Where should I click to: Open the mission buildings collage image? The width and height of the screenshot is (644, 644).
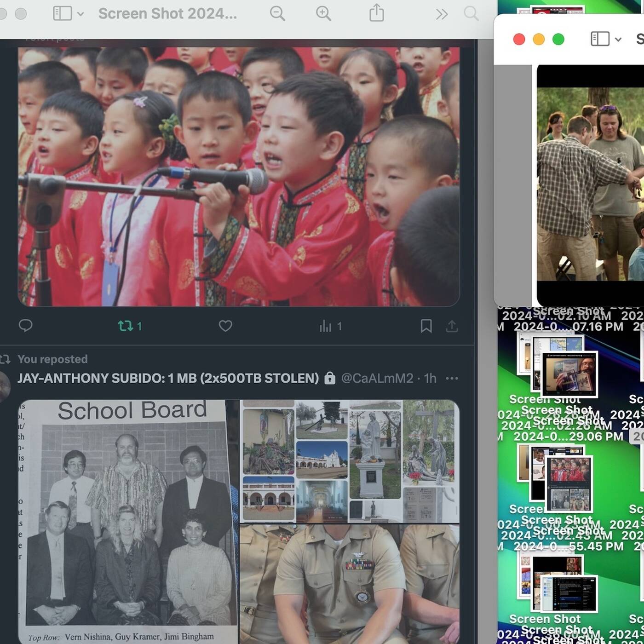coord(350,461)
